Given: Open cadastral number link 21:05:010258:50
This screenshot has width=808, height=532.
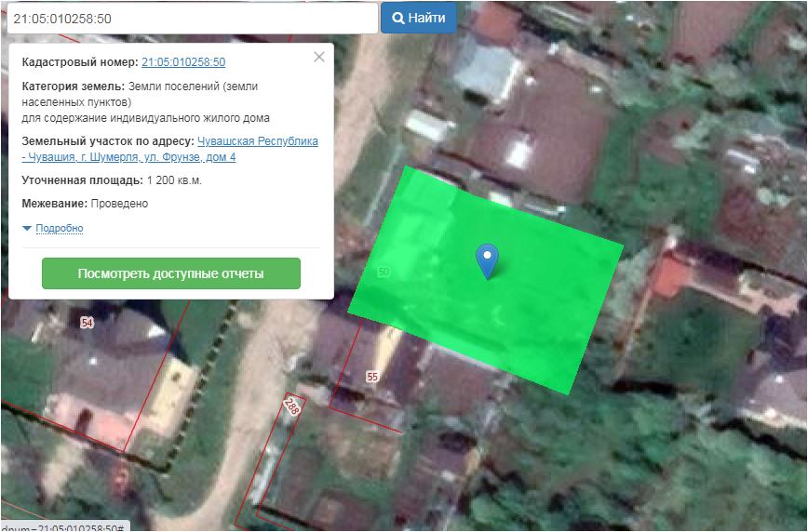Looking at the screenshot, I should pos(183,62).
